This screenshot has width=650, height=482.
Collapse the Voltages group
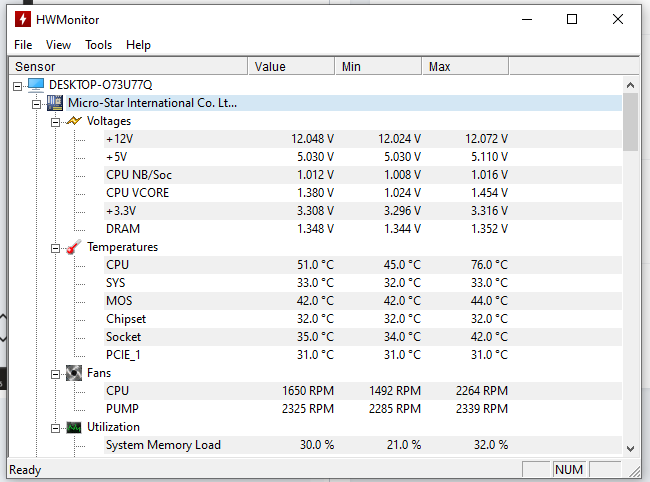pyautogui.click(x=55, y=123)
